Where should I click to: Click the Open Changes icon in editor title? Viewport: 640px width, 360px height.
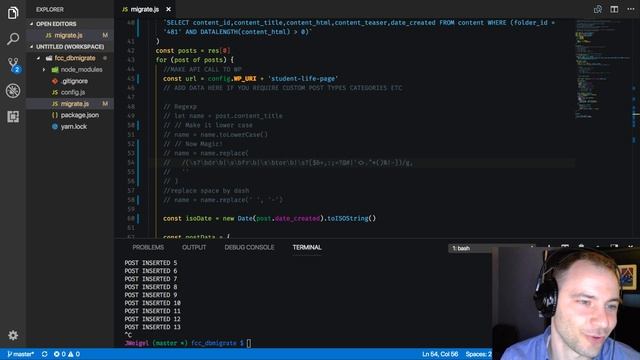pyautogui.click(x=598, y=9)
